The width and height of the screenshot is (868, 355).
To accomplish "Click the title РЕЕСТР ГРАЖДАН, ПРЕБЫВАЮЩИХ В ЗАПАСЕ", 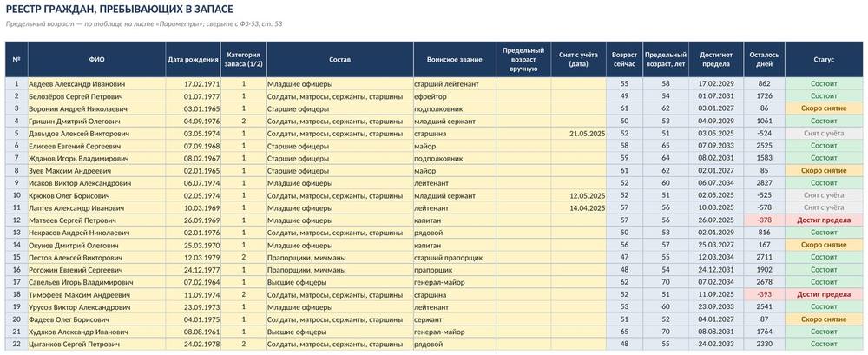I will (x=119, y=10).
